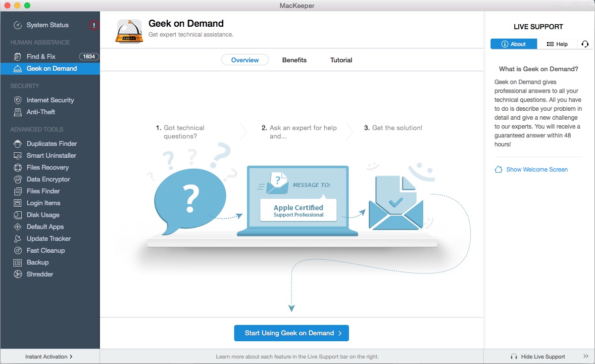Click the Data Encryptor icon
Viewport: 595px width, 364px height.
coord(18,180)
